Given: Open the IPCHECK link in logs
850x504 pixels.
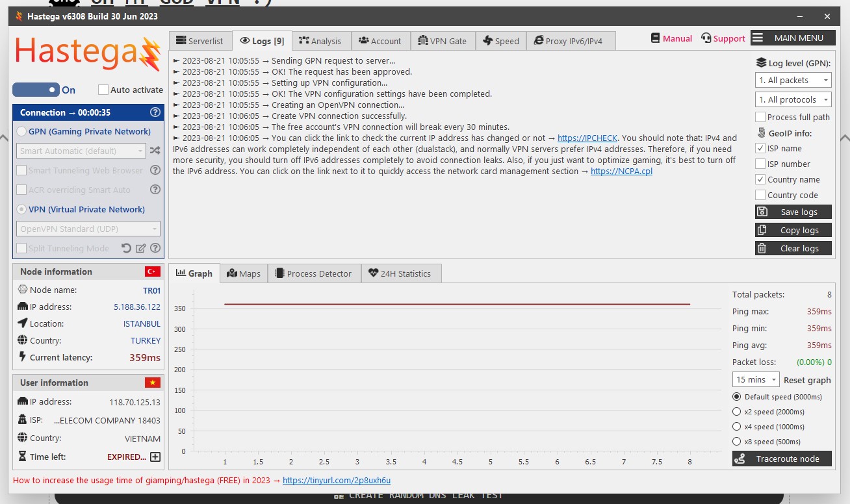Looking at the screenshot, I should 587,138.
